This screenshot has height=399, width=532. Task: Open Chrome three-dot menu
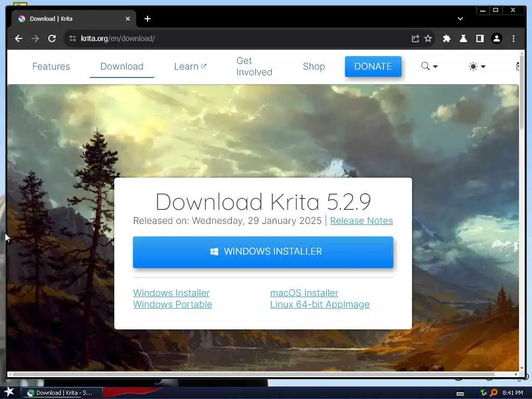(x=513, y=38)
